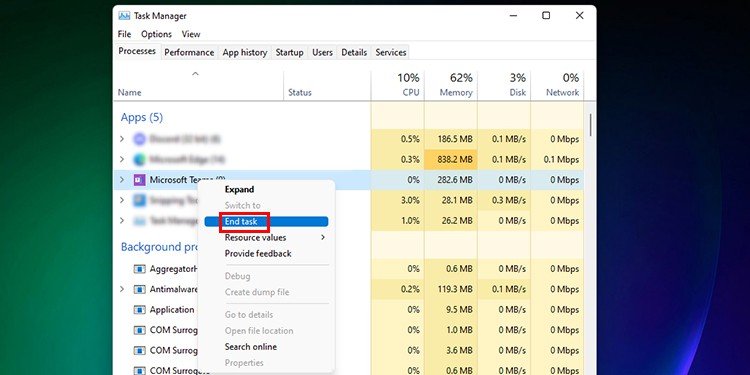
Task: Click the Task Manager title bar icon
Action: [x=124, y=16]
